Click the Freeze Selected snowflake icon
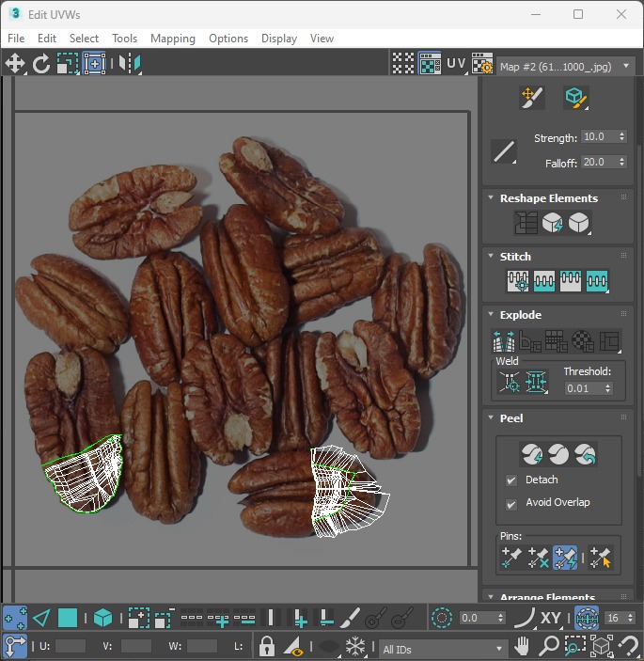This screenshot has width=644, height=661. 354,645
